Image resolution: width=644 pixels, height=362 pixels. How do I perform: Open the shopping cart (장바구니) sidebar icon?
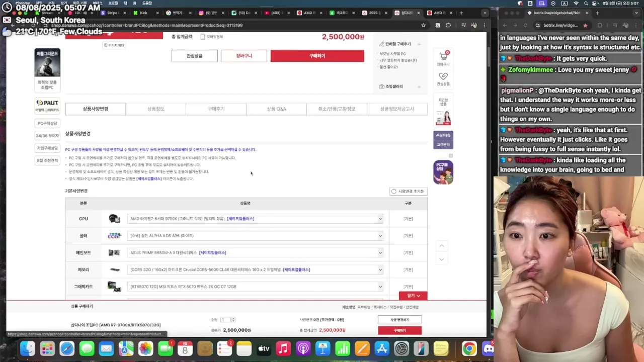(x=443, y=58)
